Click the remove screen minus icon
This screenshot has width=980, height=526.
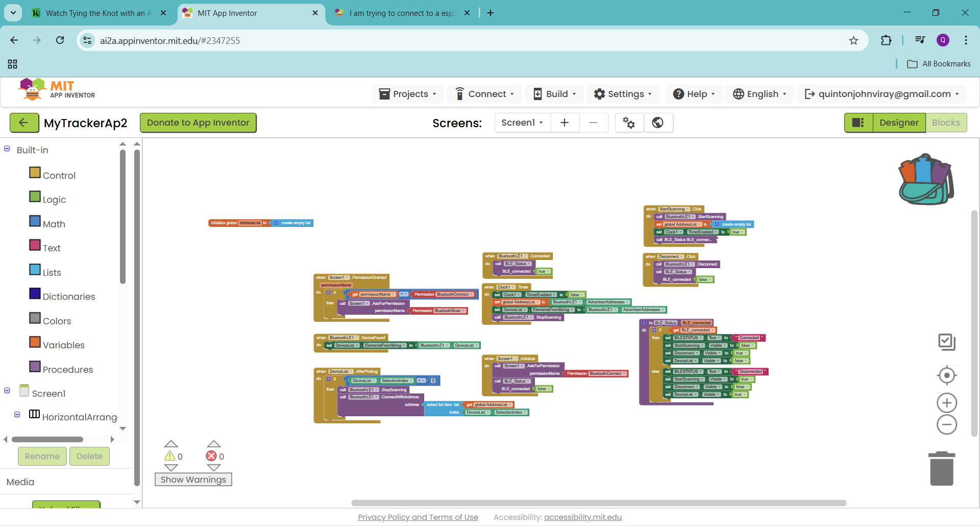[x=593, y=123]
